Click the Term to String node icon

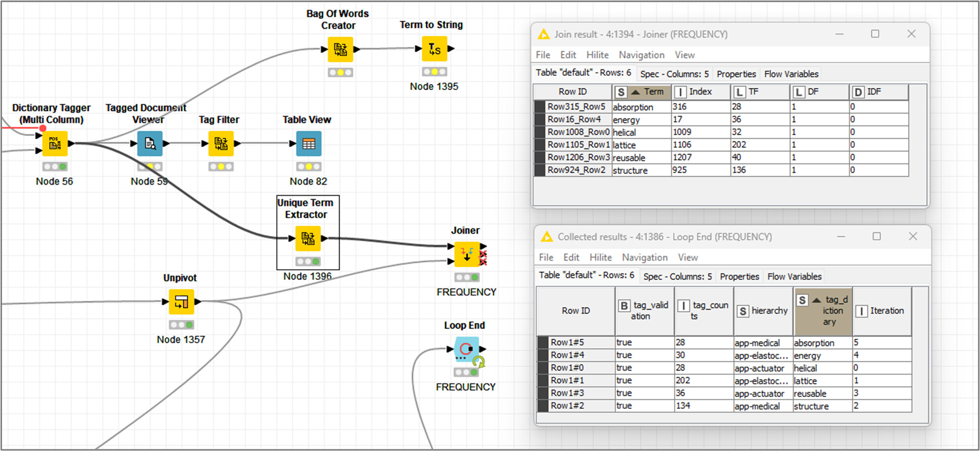coord(434,49)
